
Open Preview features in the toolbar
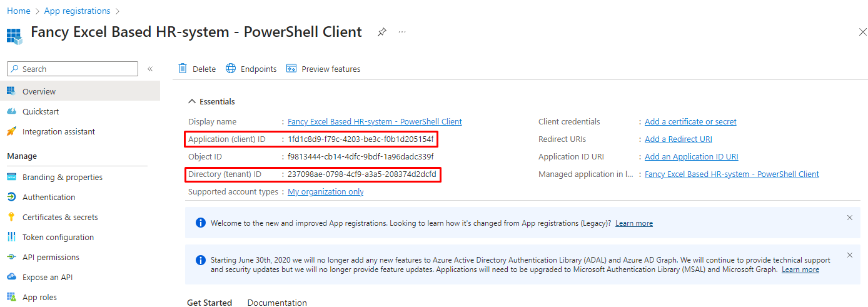pos(323,69)
